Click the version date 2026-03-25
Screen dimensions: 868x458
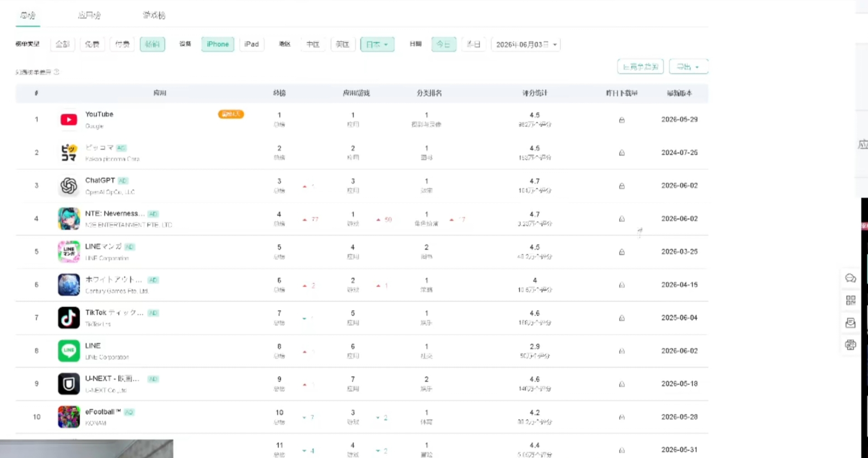tap(680, 252)
